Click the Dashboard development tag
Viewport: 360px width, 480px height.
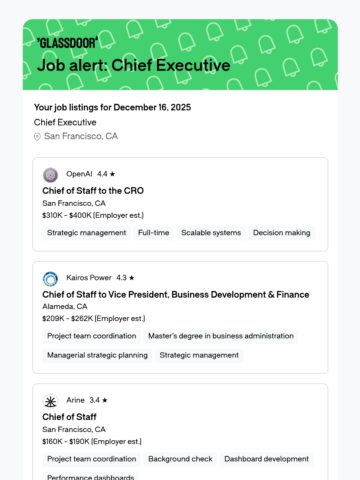[266, 459]
